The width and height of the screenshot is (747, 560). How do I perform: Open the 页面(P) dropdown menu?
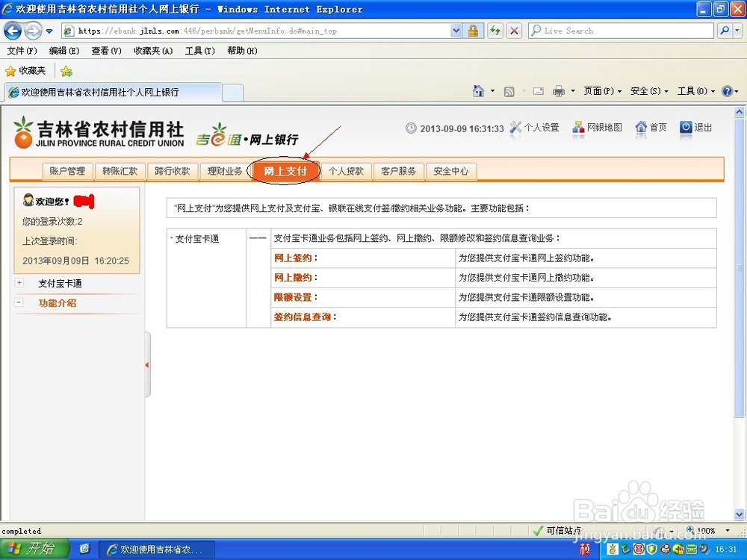(603, 91)
